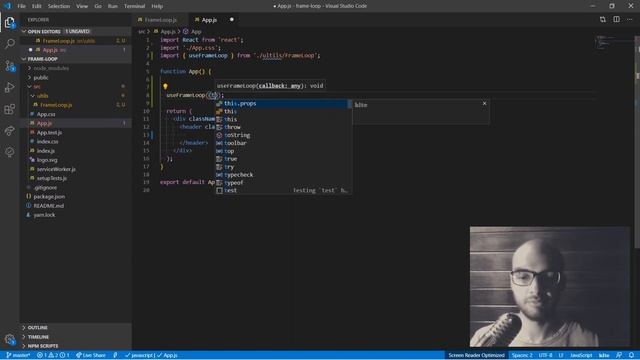Open the Search view in activity bar
This screenshot has width=640, height=360.
[x=10, y=44]
